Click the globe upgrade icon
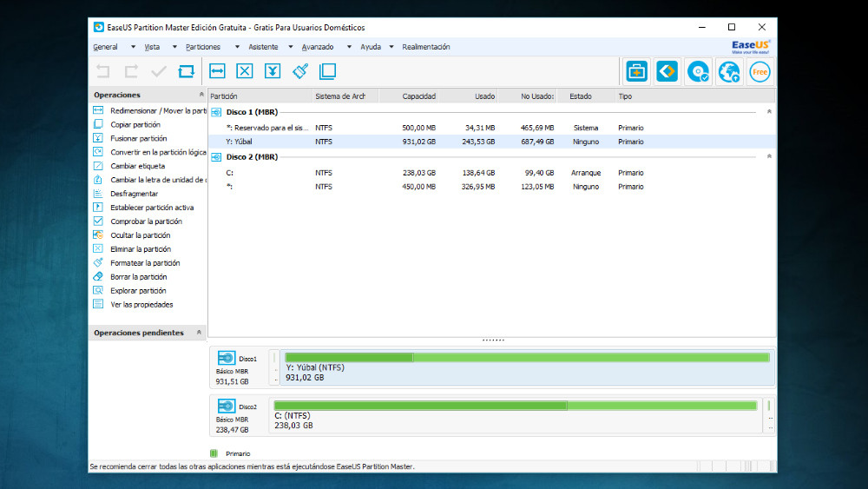 tap(728, 71)
